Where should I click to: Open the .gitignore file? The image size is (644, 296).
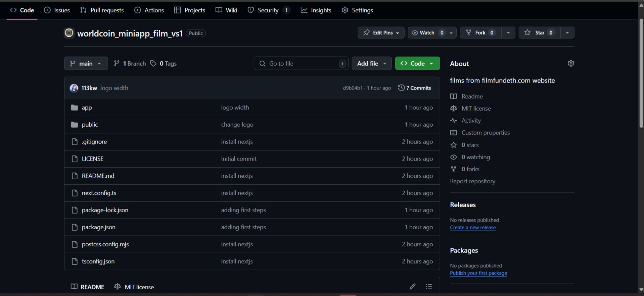point(94,142)
